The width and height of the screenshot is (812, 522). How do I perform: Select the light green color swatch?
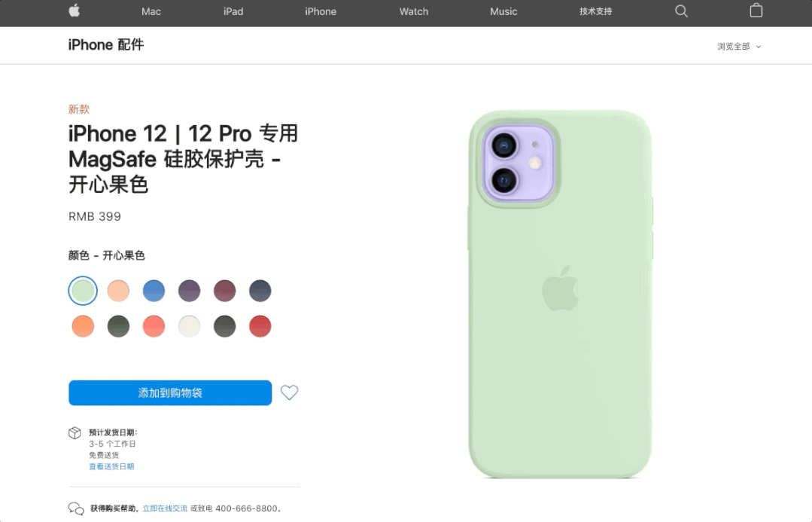tap(83, 291)
